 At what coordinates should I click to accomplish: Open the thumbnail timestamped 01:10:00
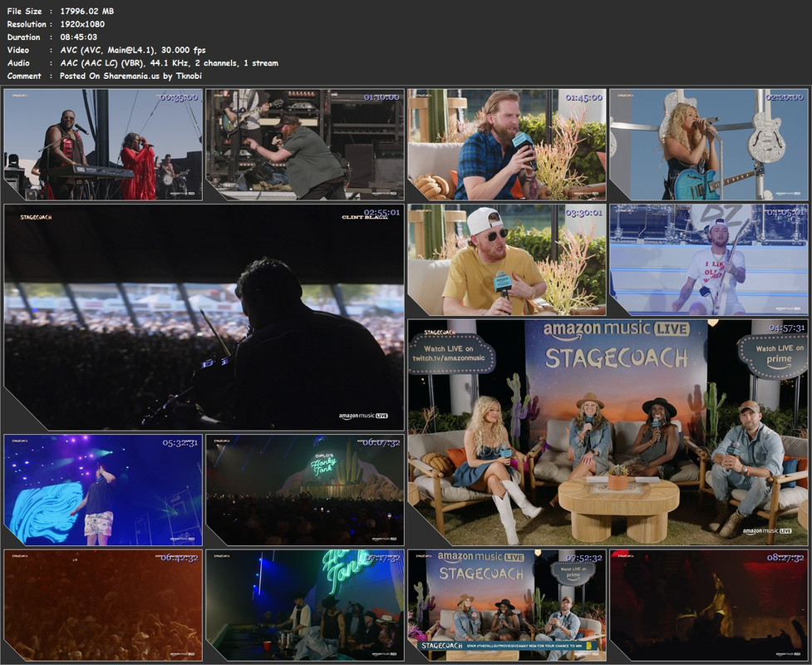point(305,145)
